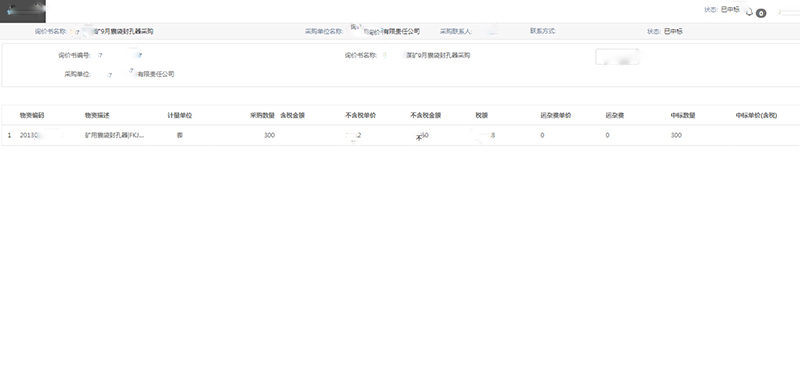Select the 不含税单价 column header
The width and height of the screenshot is (800, 375).
(361, 115)
